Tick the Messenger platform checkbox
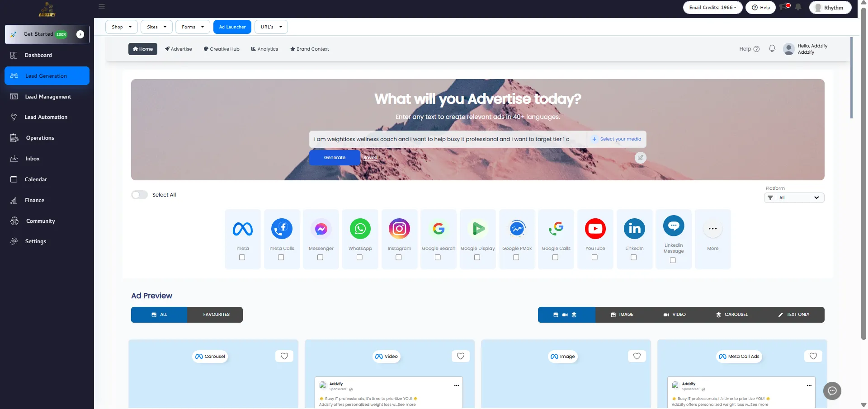The image size is (868, 409). tap(320, 258)
